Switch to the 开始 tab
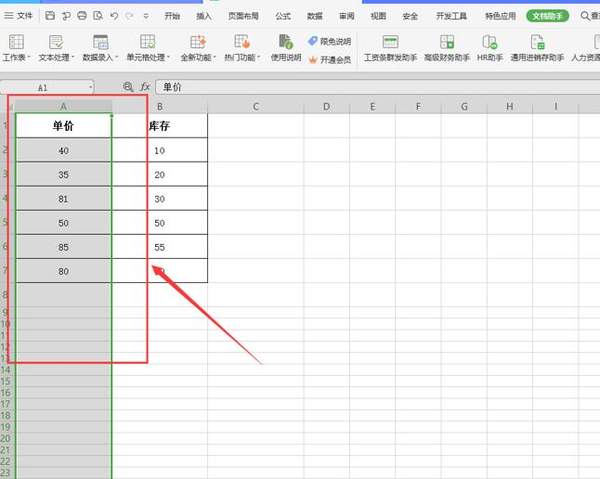This screenshot has width=600, height=479. point(172,16)
